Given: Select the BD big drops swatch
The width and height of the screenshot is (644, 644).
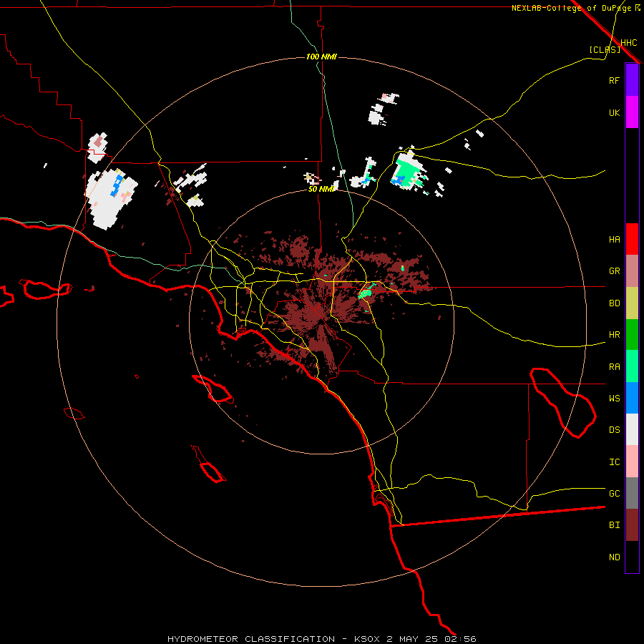Looking at the screenshot, I should pyautogui.click(x=632, y=303).
